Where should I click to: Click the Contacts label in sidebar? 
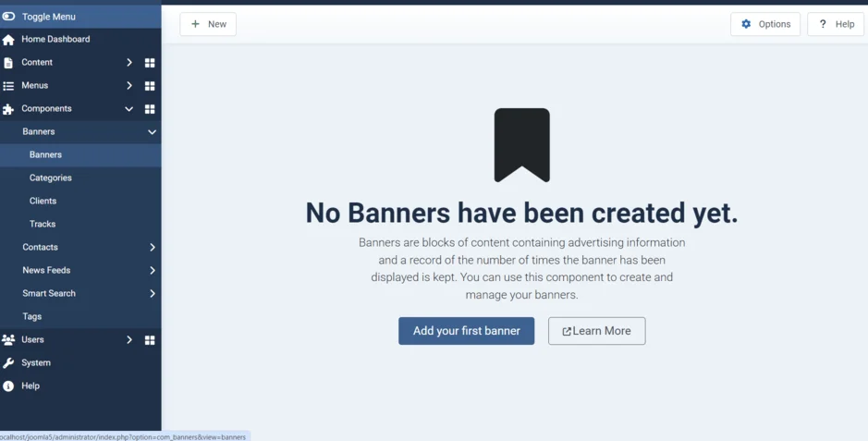(x=41, y=248)
